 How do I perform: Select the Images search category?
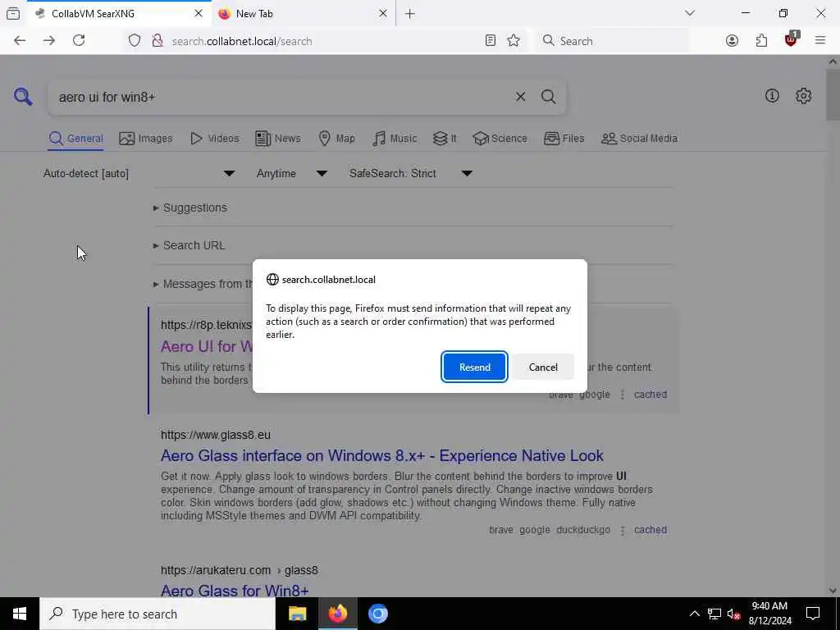click(146, 139)
